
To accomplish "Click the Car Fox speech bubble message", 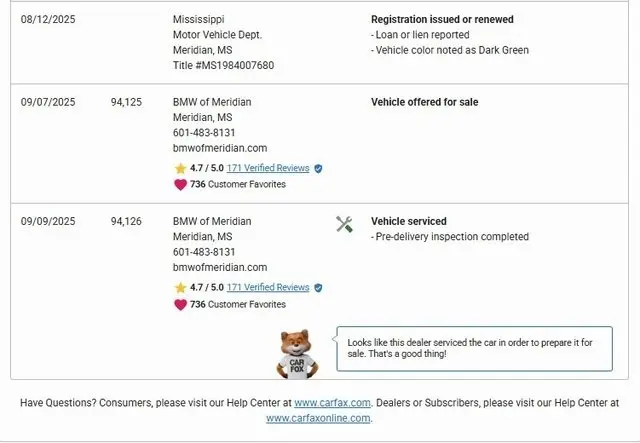I will (x=474, y=348).
